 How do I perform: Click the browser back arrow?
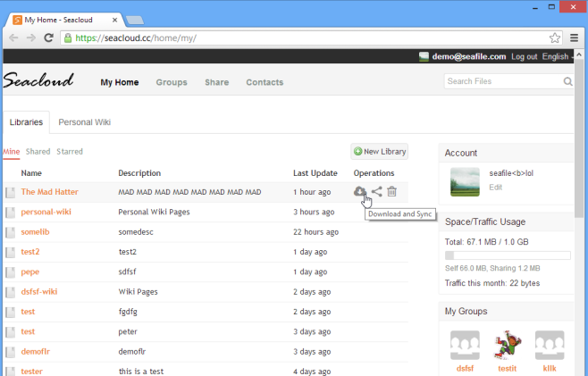coord(13,38)
